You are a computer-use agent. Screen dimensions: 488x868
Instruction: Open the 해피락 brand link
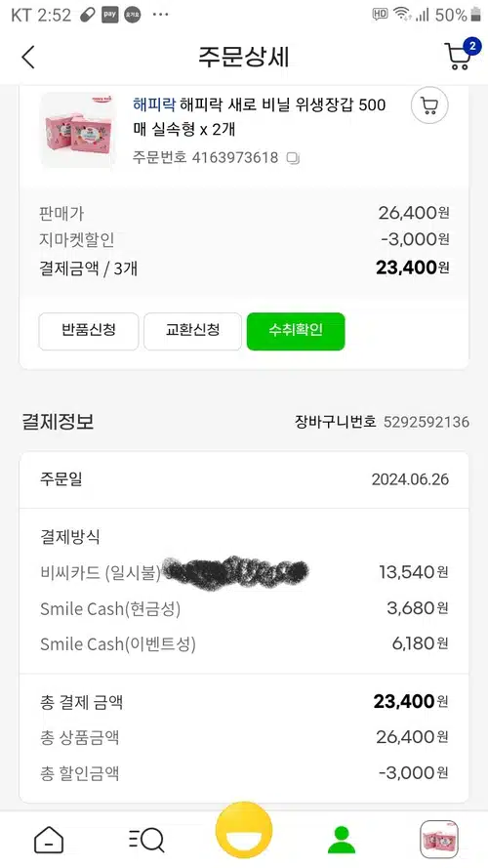point(154,104)
